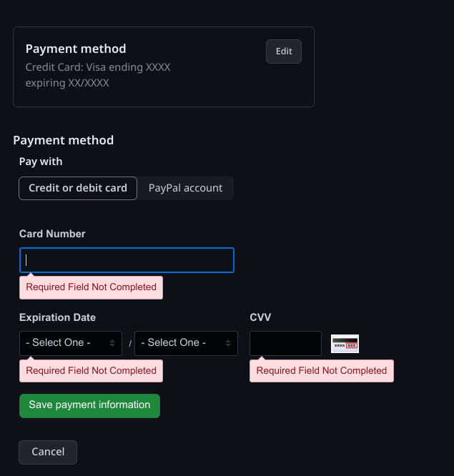Switch to PayPal account option
The width and height of the screenshot is (454, 476).
[x=185, y=189]
